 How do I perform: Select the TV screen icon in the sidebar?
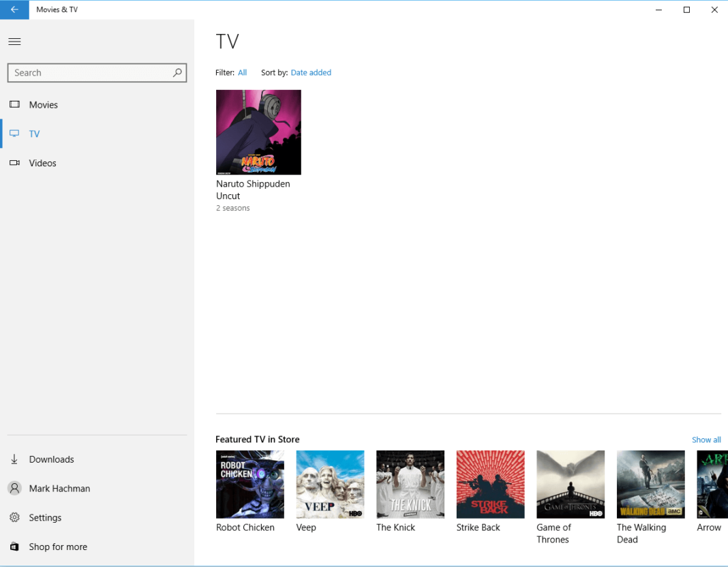[14, 134]
